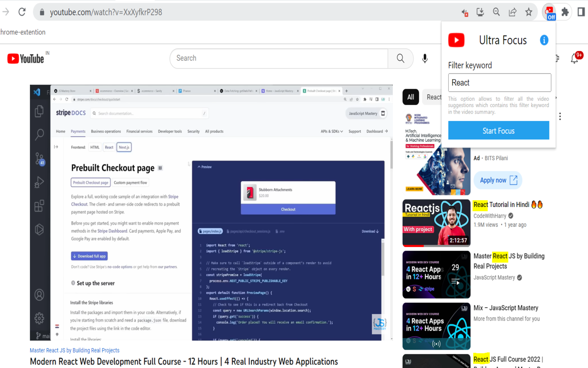Click the verified badge next to JavaScript Mastery

tap(520, 277)
